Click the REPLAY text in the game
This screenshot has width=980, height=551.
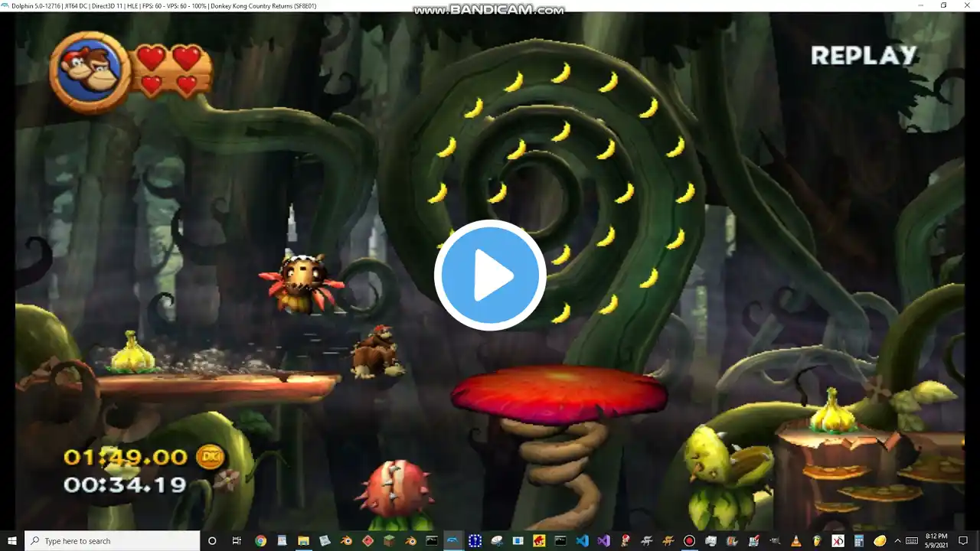864,55
